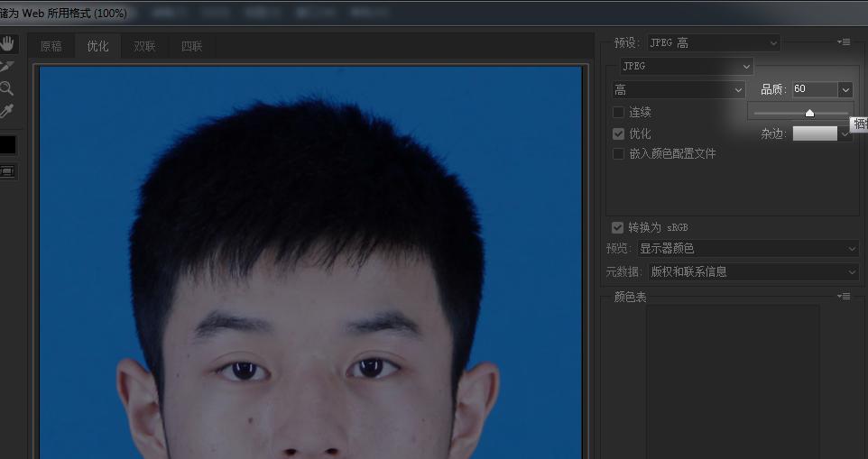The image size is (868, 459).
Task: Switch to the 双联 tab
Action: [x=144, y=47]
